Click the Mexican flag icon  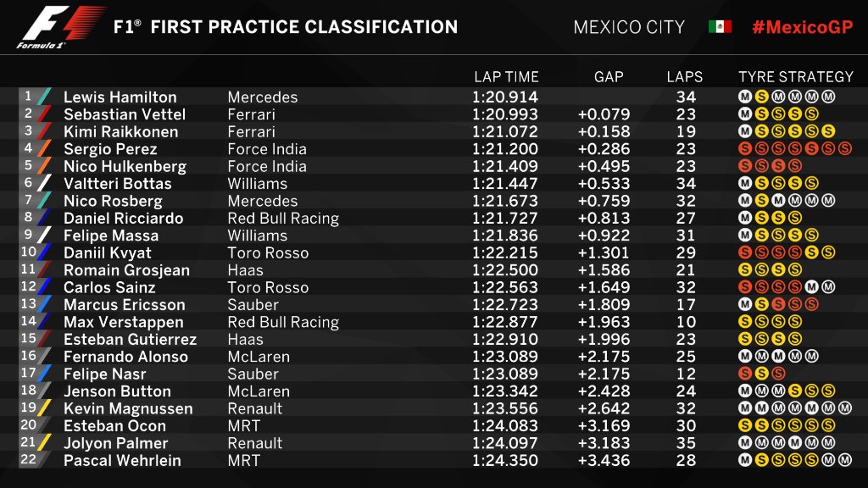(720, 27)
